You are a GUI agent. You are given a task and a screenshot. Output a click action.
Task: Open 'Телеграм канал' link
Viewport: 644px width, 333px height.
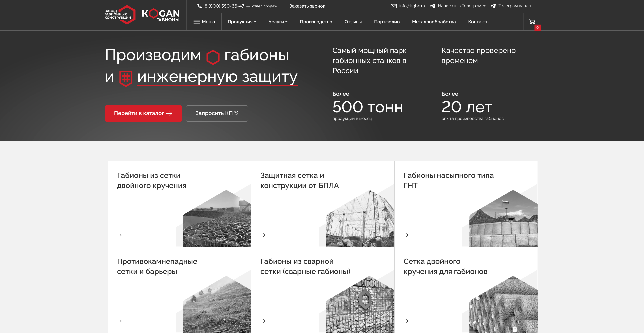pos(514,6)
